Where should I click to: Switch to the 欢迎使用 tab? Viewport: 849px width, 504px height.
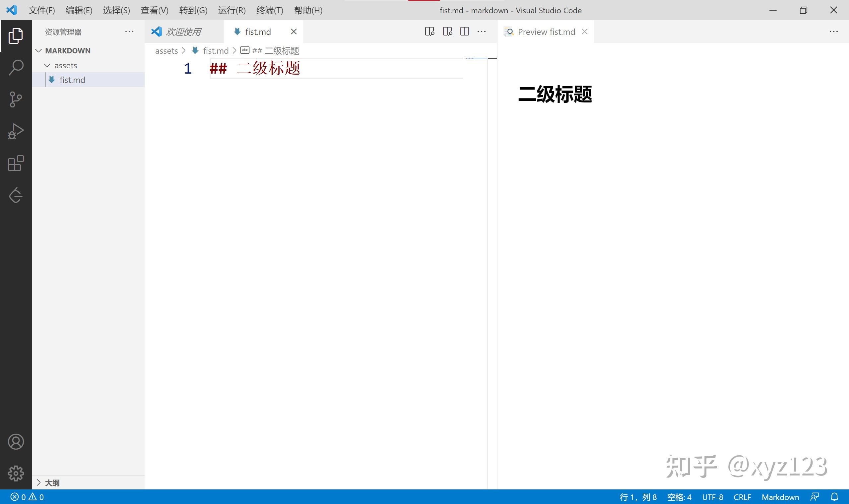tap(184, 31)
